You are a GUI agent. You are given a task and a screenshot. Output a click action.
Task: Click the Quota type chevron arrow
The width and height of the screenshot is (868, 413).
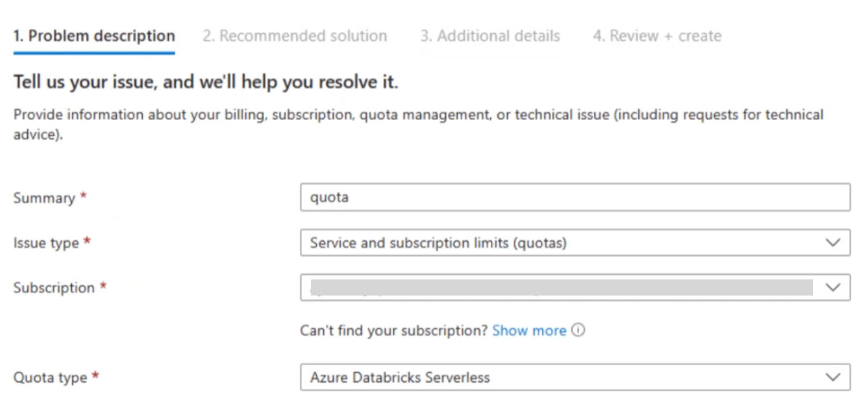[x=833, y=377]
